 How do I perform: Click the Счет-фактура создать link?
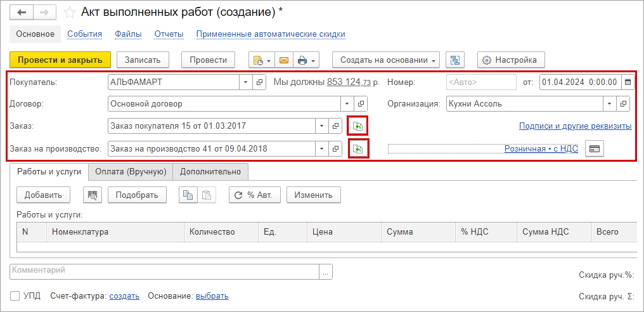point(124,296)
